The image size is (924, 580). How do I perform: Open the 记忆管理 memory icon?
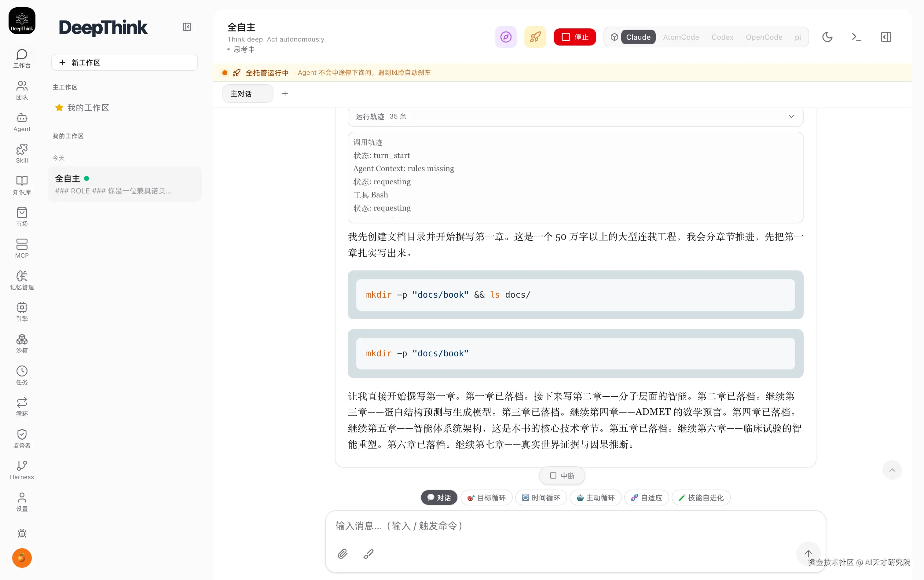coord(22,281)
